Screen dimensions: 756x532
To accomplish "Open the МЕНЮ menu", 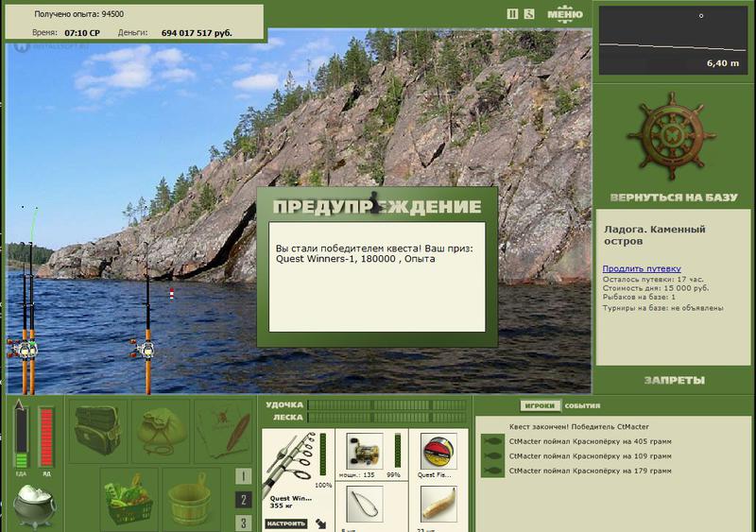I will point(565,14).
